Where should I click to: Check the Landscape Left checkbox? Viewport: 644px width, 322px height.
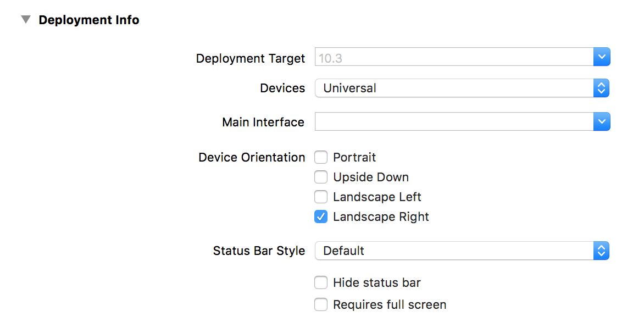coord(321,197)
